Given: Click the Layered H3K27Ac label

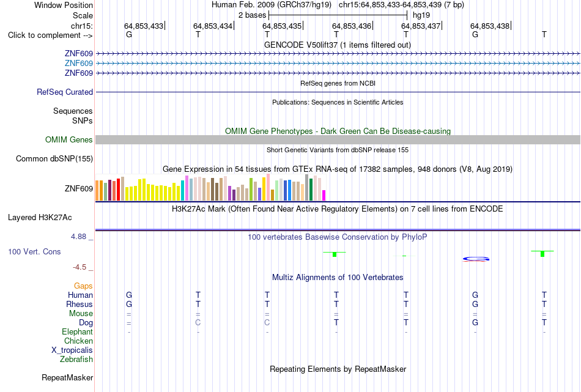Looking at the screenshot, I should tap(40, 218).
